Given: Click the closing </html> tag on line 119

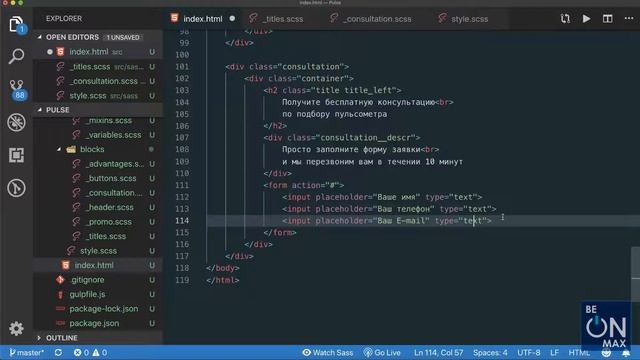Looking at the screenshot, I should 223,280.
